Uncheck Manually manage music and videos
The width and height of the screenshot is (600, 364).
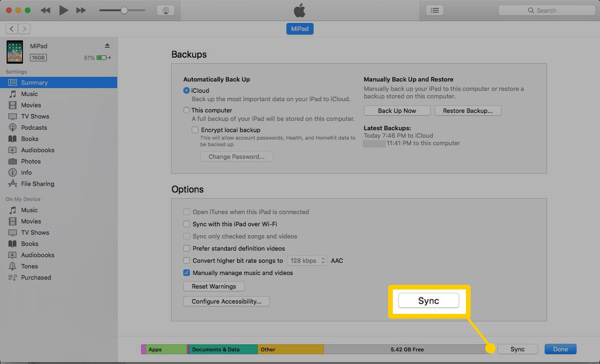(x=187, y=273)
